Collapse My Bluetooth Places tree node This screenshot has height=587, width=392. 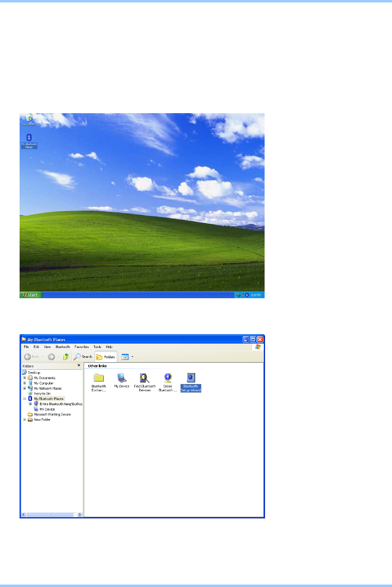pos(24,399)
